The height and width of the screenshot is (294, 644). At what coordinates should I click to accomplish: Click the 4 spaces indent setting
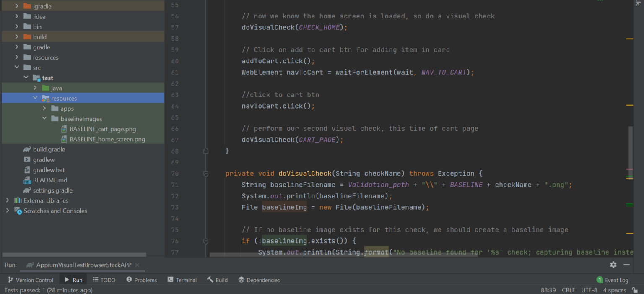pyautogui.click(x=614, y=290)
